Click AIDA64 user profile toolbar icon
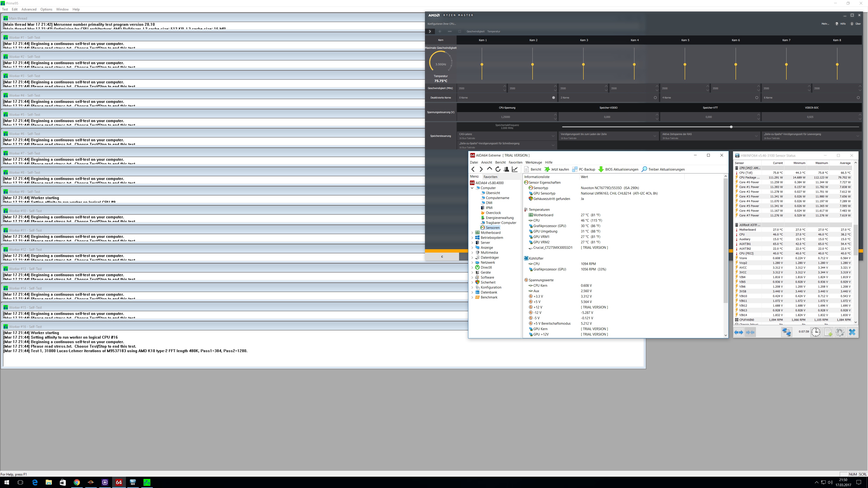868x488 pixels. tap(506, 169)
